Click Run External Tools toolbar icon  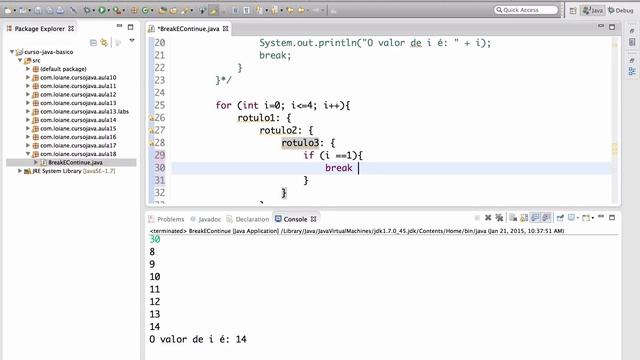point(116,10)
